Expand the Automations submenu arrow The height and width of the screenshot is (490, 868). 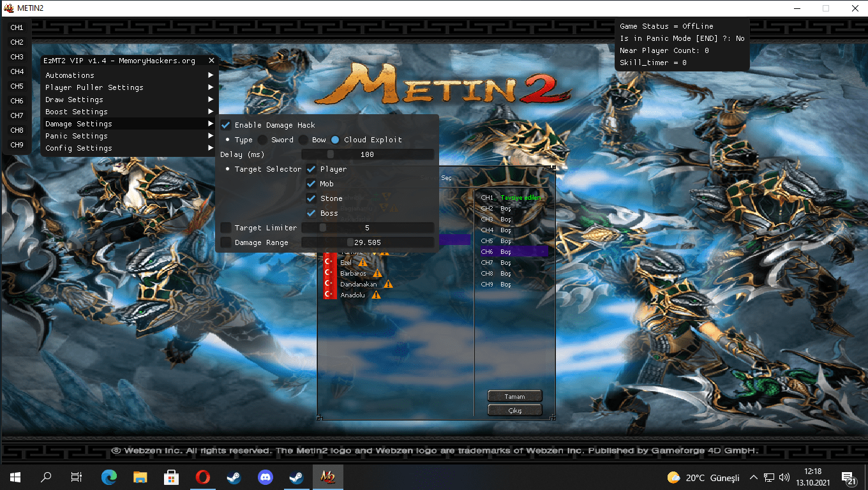tap(211, 75)
